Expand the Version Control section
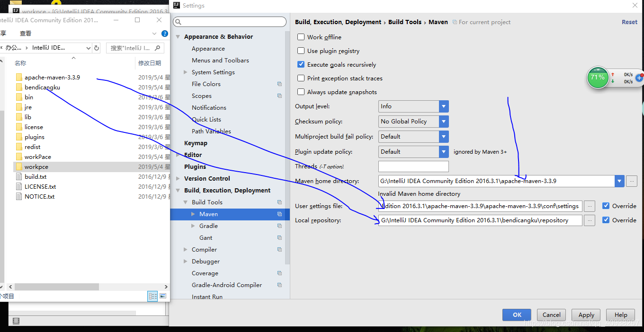The width and height of the screenshot is (644, 332). point(178,179)
